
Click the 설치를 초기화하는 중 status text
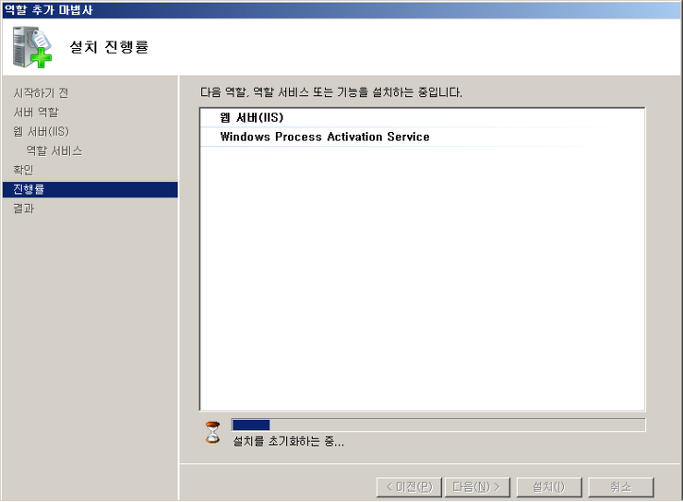click(288, 441)
